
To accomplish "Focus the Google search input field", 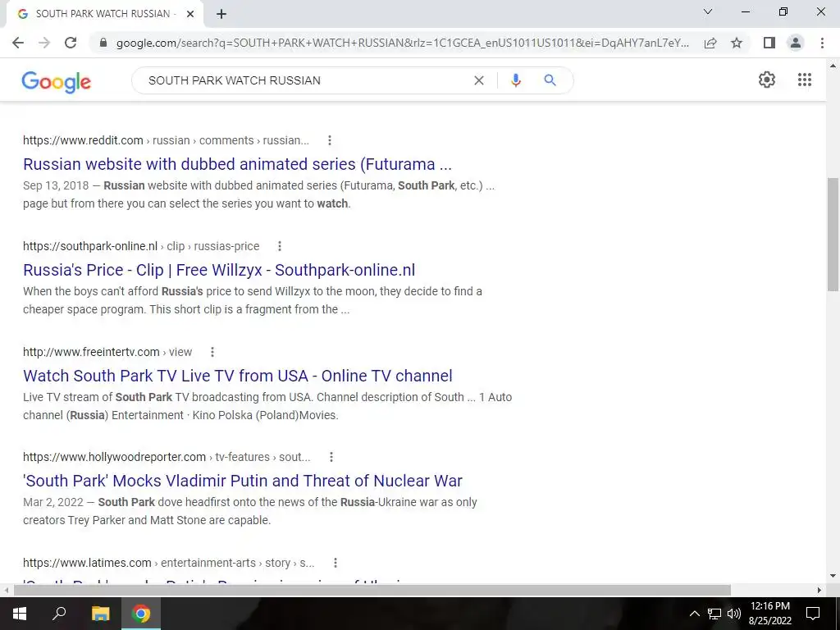I will (x=305, y=80).
